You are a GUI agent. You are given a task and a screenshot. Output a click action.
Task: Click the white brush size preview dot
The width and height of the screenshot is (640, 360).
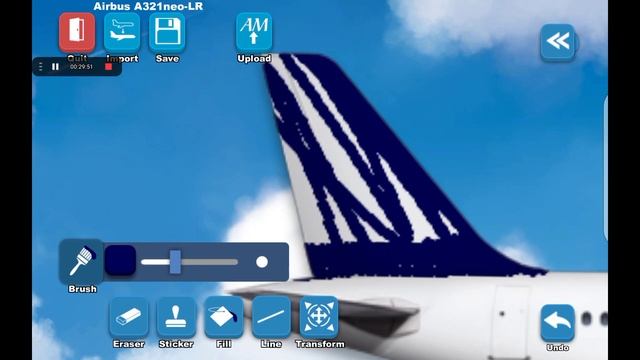point(262,262)
